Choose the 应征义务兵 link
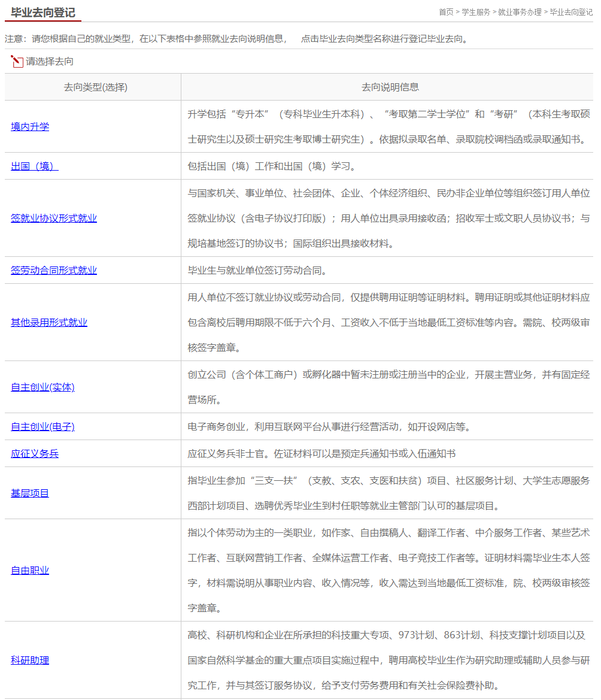The height and width of the screenshot is (700, 601). tap(35, 454)
